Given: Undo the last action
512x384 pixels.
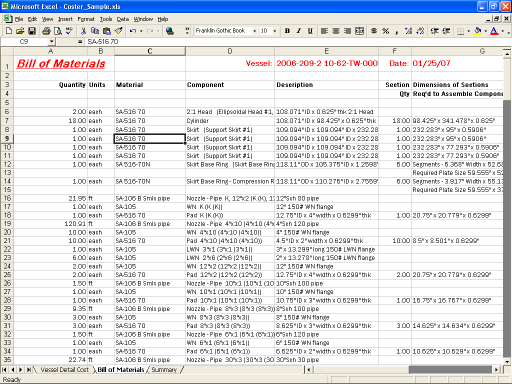Looking at the screenshot, I should pyautogui.click(x=133, y=31).
